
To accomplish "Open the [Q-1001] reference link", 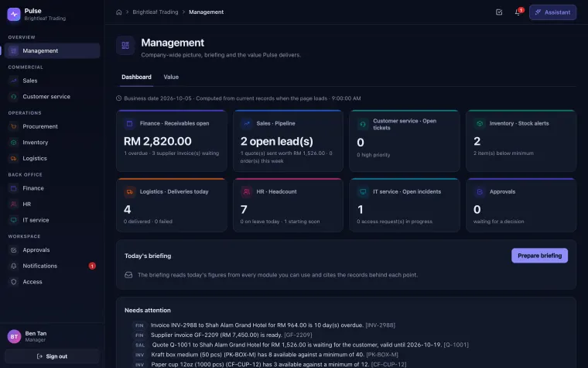I will pyautogui.click(x=456, y=345).
